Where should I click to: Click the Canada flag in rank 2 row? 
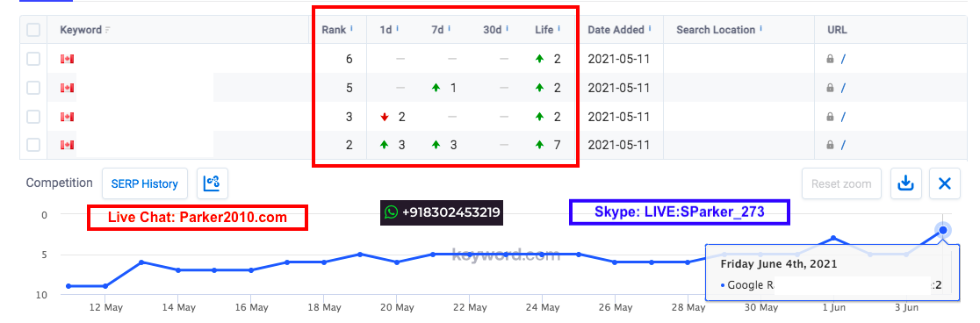point(67,145)
